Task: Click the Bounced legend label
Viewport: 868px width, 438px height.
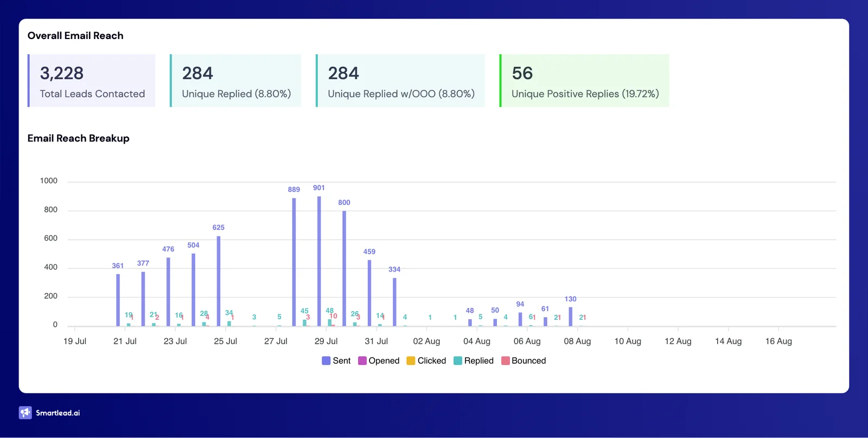Action: (529, 360)
